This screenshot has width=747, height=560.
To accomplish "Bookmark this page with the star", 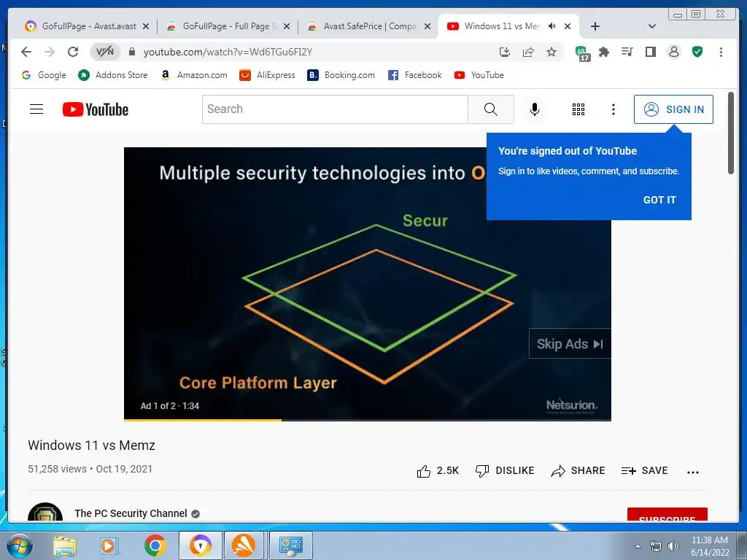I will (551, 52).
